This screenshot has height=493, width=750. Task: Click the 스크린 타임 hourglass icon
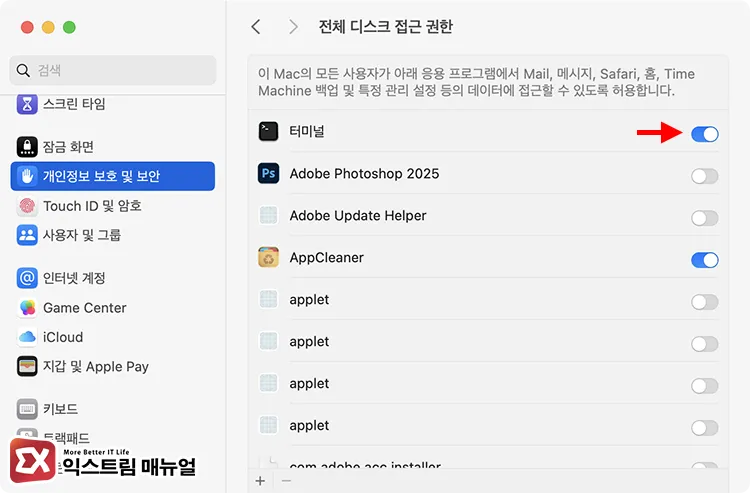[x=27, y=104]
